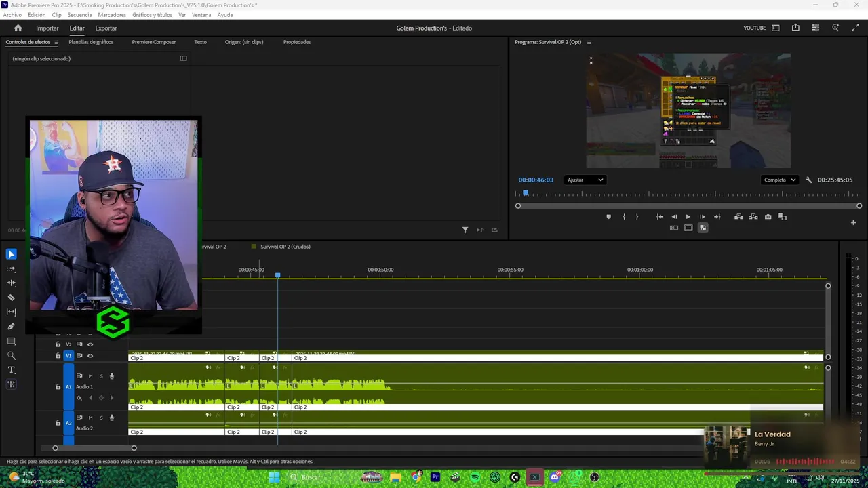
Task: Select the Ripple Edit tool
Action: [11, 283]
